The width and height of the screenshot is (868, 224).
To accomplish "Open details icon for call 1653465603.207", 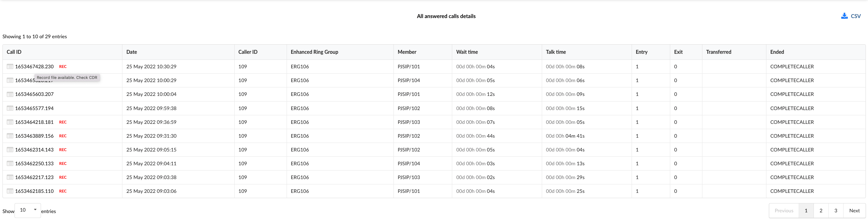I will (10, 94).
